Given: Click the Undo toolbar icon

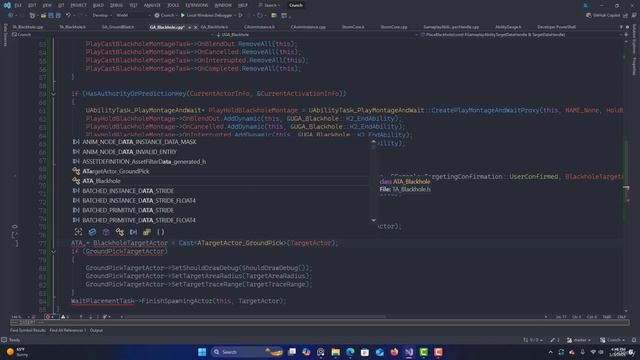Looking at the screenshot, I should click(x=69, y=16).
